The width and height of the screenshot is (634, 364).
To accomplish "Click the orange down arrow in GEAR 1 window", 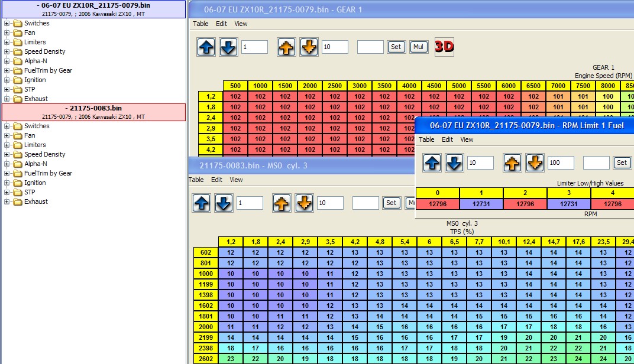I will (x=309, y=47).
